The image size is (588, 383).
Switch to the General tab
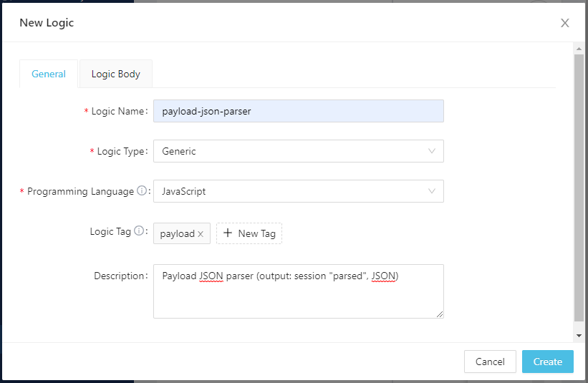point(49,74)
